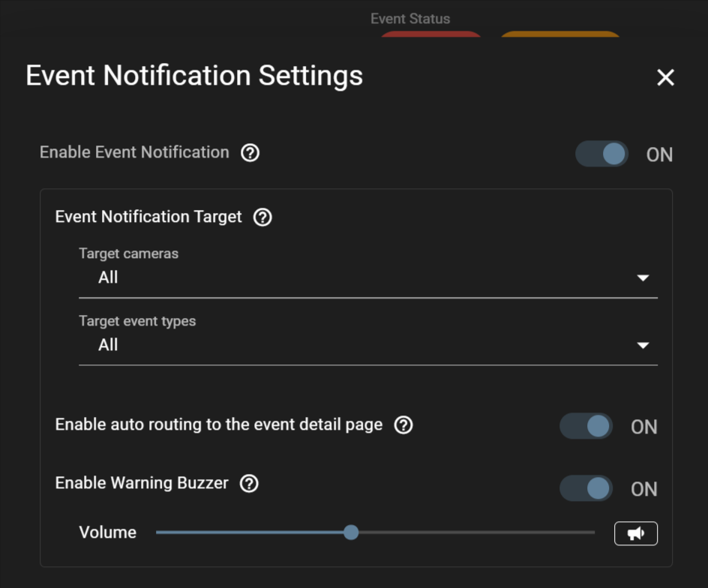Click the orange Event Status button
708x588 pixels.
[x=559, y=34]
